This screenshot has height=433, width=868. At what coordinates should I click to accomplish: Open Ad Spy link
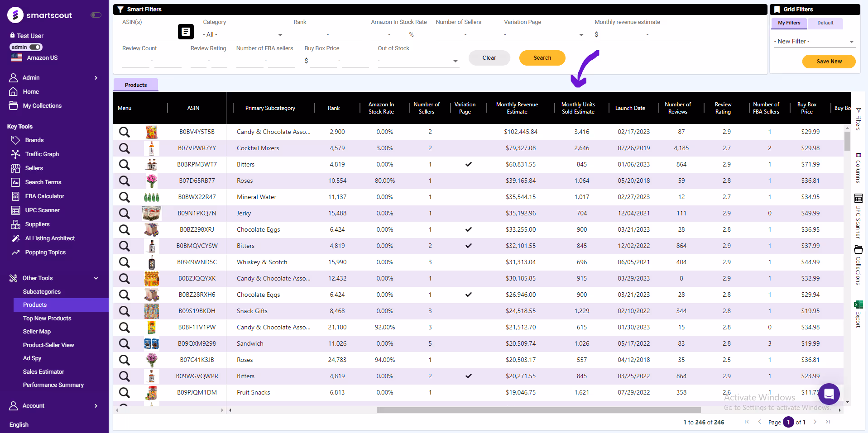(x=32, y=358)
